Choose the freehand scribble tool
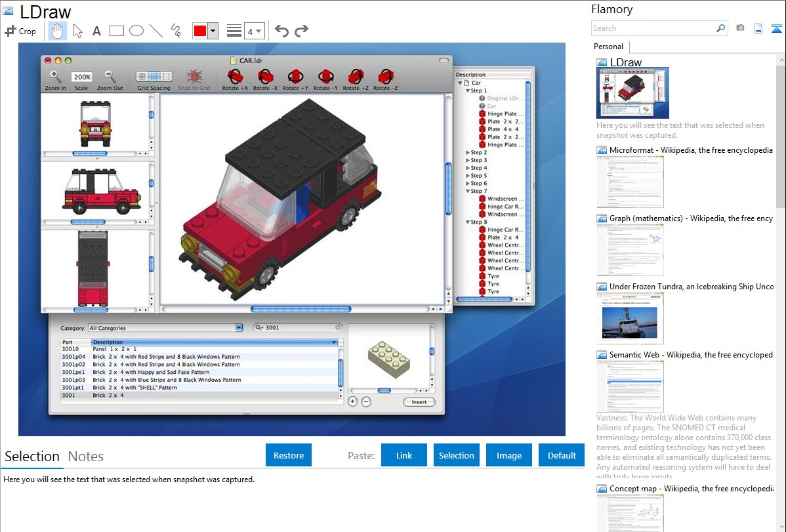The width and height of the screenshot is (786, 532). [x=176, y=31]
